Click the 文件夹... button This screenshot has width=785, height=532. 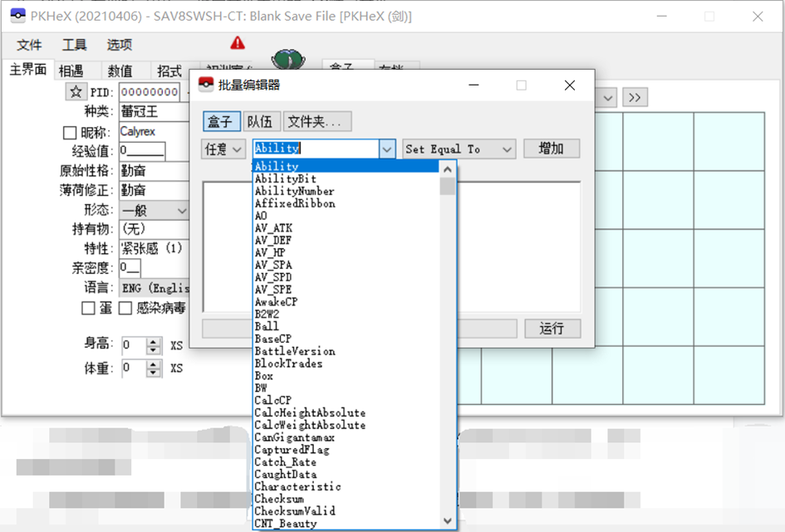317,121
